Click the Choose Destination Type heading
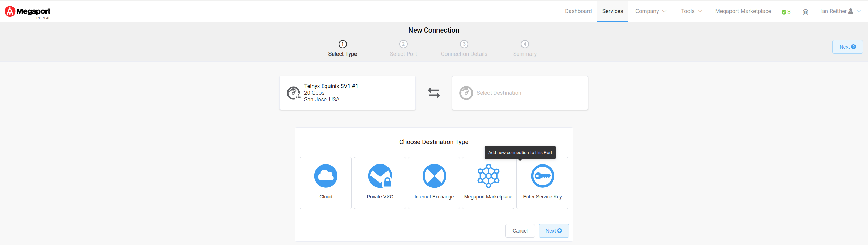This screenshot has height=245, width=868. [x=434, y=142]
